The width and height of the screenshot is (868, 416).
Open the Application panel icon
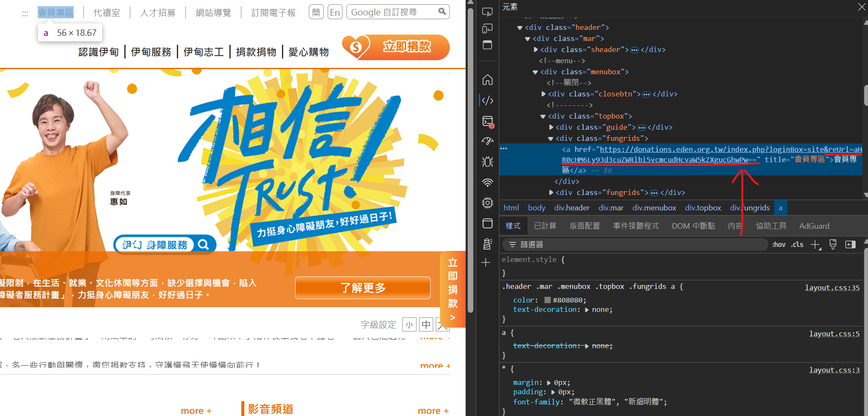point(487,223)
